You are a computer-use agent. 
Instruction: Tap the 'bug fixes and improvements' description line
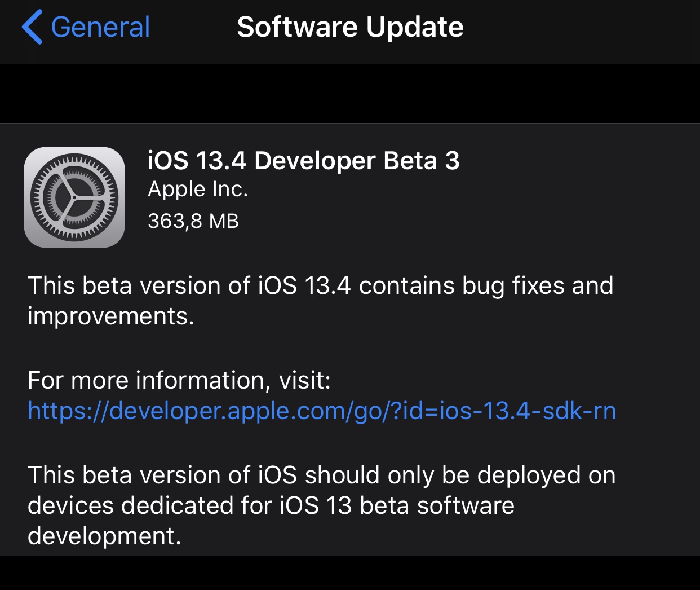[320, 301]
